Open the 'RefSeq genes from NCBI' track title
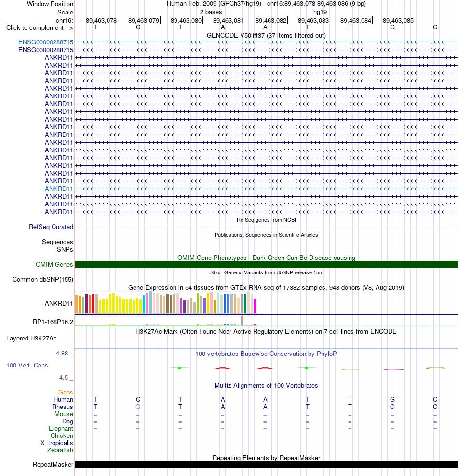This screenshot has height=476, width=458. [266, 220]
